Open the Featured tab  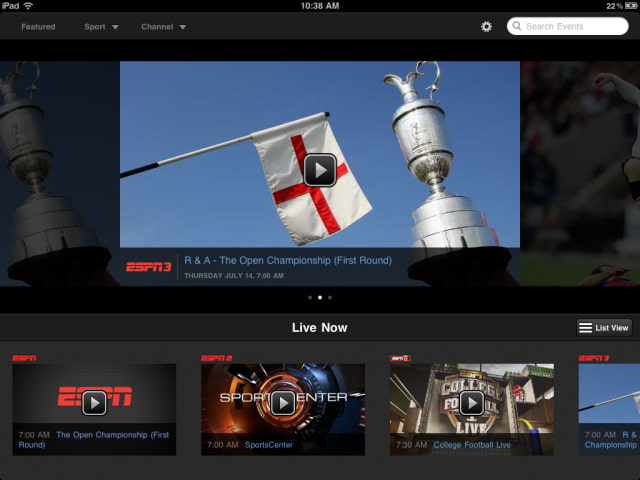[x=38, y=27]
